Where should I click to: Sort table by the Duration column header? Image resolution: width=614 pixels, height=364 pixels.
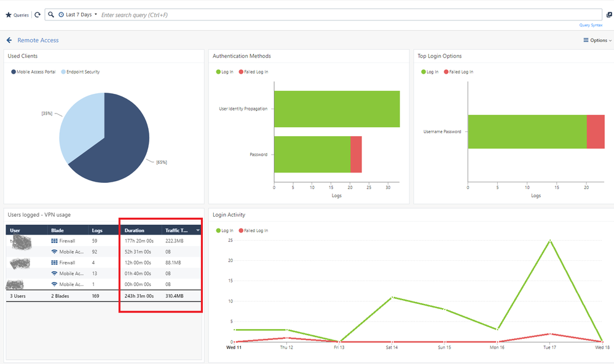click(135, 231)
